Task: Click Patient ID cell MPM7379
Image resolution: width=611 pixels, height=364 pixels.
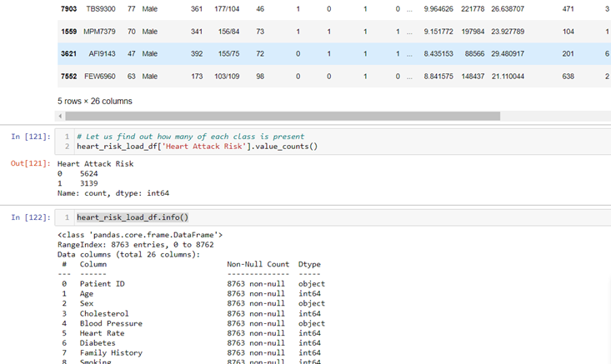Action: pos(99,32)
